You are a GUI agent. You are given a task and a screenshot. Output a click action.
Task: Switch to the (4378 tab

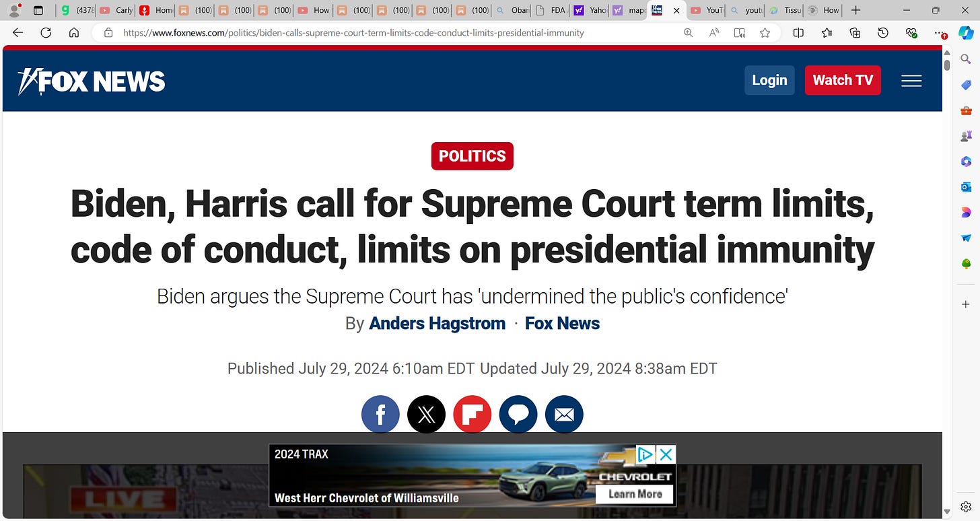click(x=77, y=10)
